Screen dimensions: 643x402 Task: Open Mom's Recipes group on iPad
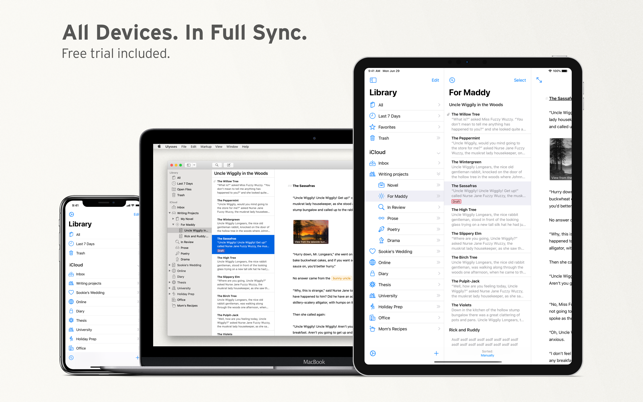coord(405,329)
